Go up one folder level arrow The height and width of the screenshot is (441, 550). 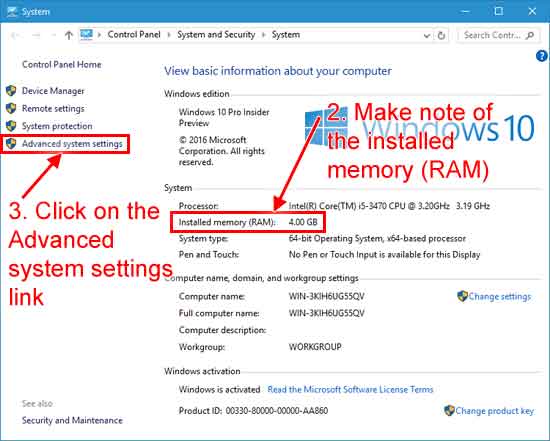click(x=69, y=35)
